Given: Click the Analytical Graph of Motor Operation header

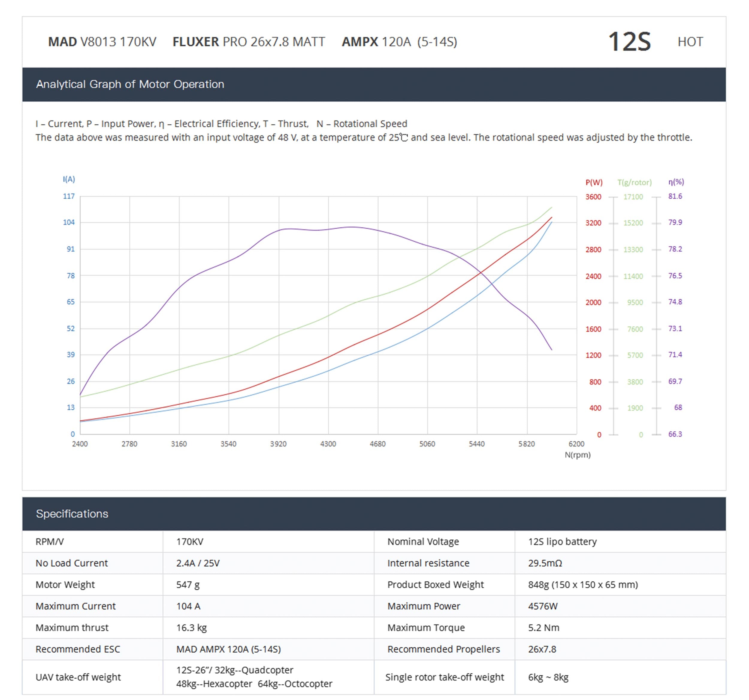Looking at the screenshot, I should coord(130,84).
